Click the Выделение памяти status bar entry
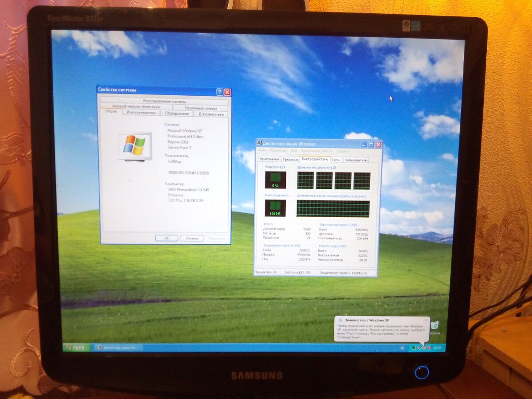The image size is (532, 399). [344, 273]
